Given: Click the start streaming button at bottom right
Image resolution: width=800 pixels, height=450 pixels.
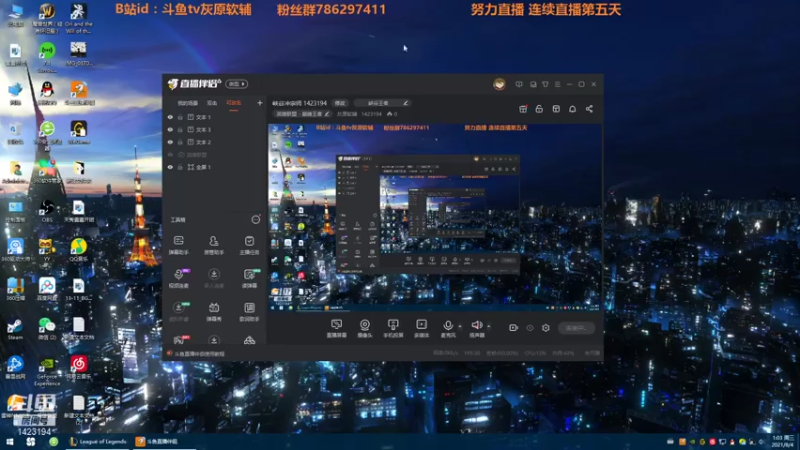Looking at the screenshot, I should coord(577,328).
